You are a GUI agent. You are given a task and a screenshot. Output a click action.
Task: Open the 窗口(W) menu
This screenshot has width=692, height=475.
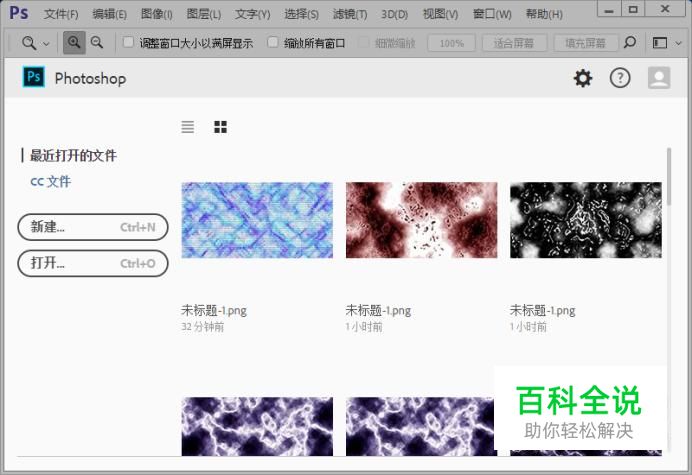tap(492, 14)
